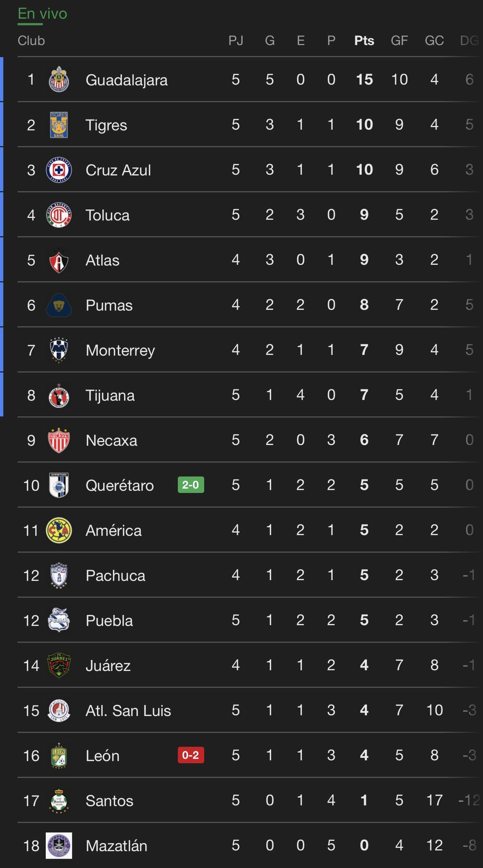Tap the Monterrey crest icon
Screen dimensions: 483x868
tap(58, 351)
